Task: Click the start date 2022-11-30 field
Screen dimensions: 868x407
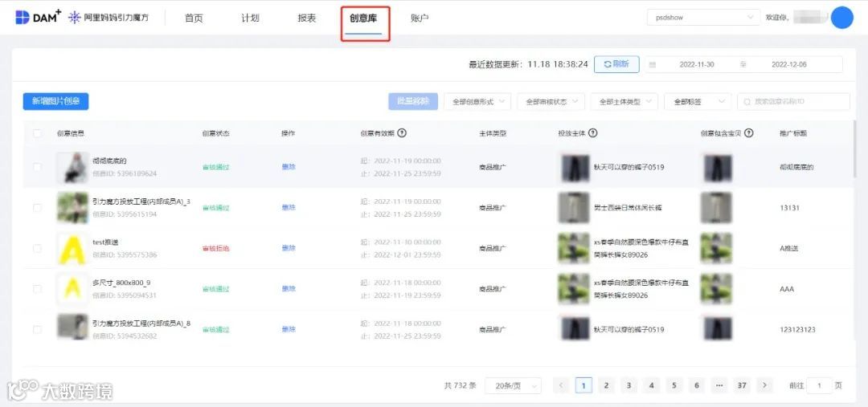Action: click(x=696, y=65)
